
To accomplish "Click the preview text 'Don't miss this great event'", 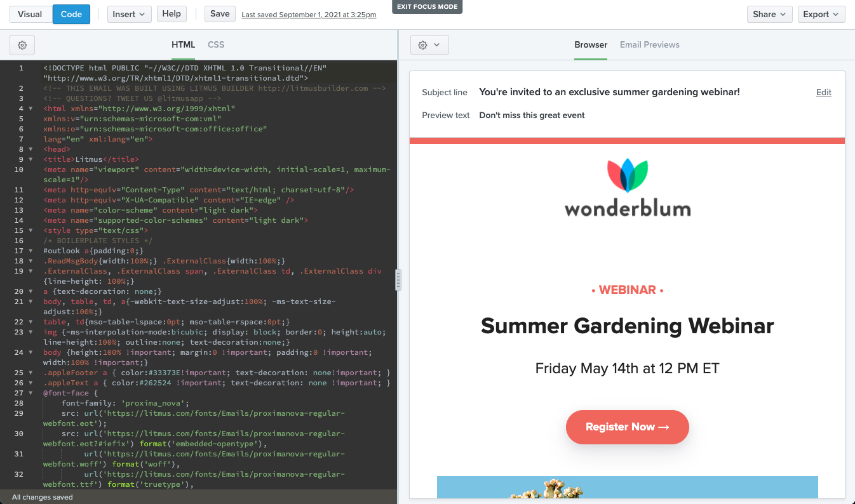I will 532,115.
